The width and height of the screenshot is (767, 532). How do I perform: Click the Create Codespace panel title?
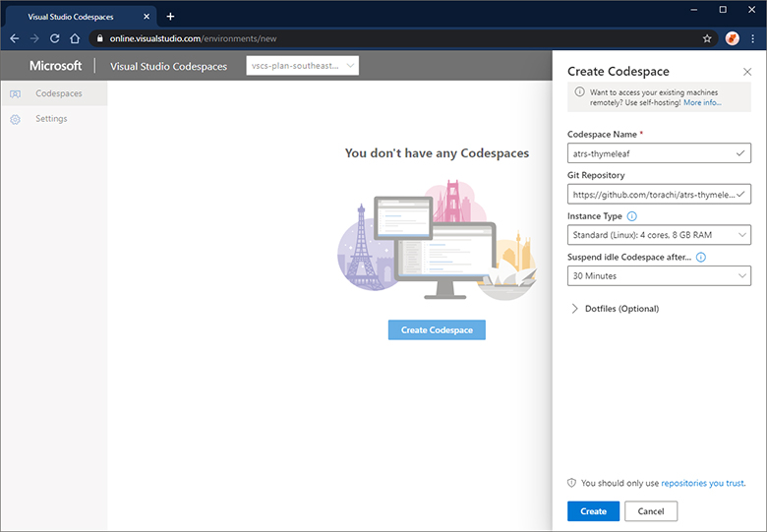point(618,72)
